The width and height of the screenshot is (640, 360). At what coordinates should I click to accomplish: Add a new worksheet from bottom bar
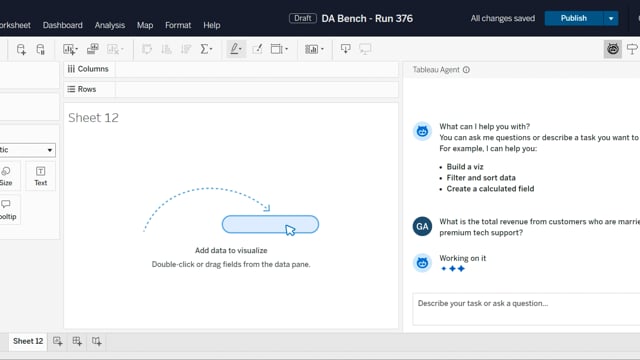pos(58,341)
